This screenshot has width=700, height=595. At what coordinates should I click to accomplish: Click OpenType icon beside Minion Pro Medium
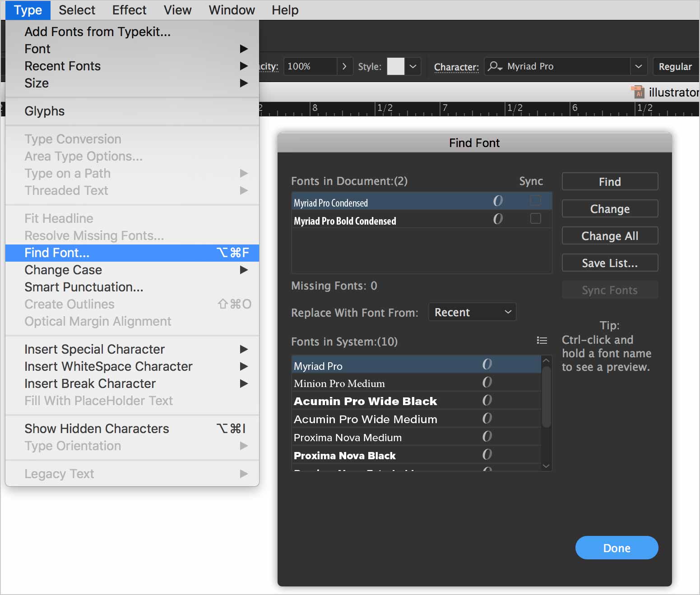pos(487,383)
